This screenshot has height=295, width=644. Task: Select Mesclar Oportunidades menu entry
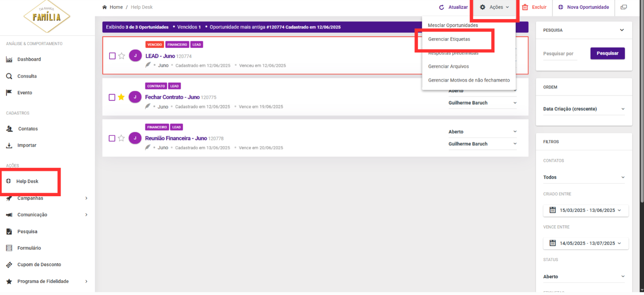click(452, 26)
